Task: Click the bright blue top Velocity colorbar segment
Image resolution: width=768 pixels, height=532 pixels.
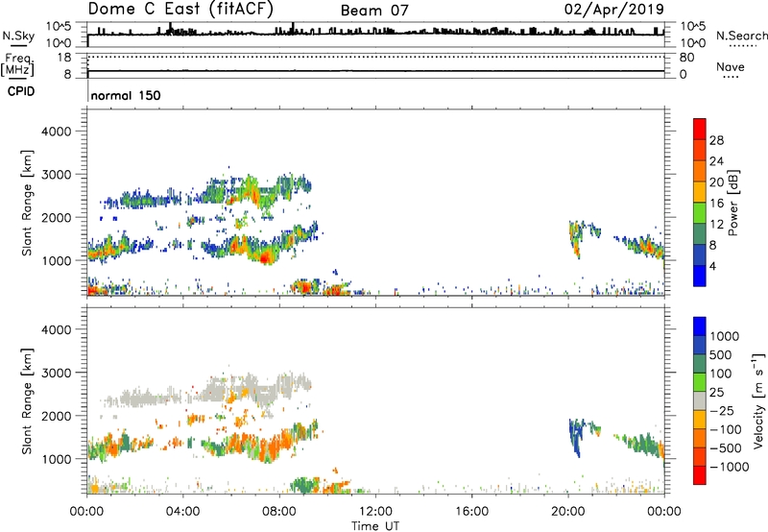Action: (700, 326)
